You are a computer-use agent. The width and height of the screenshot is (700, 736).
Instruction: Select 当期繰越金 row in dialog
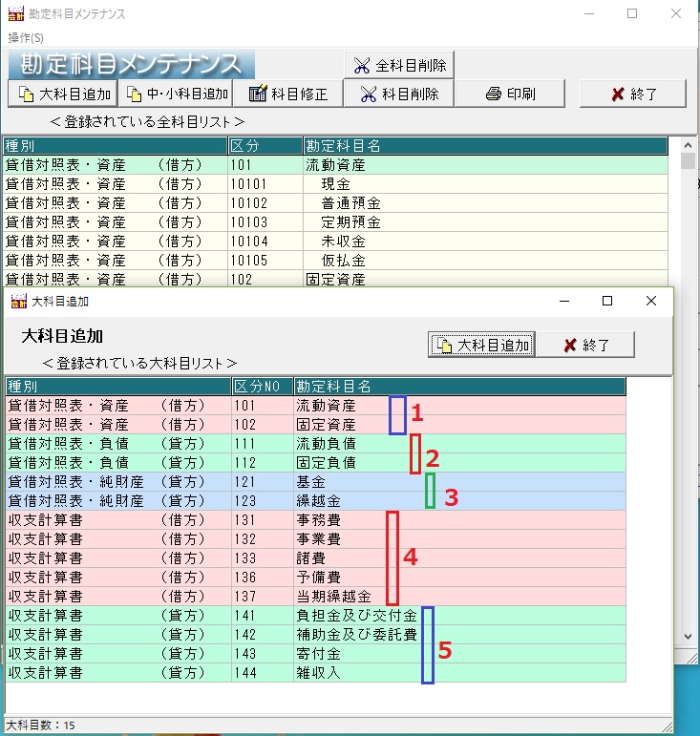pyautogui.click(x=315, y=597)
